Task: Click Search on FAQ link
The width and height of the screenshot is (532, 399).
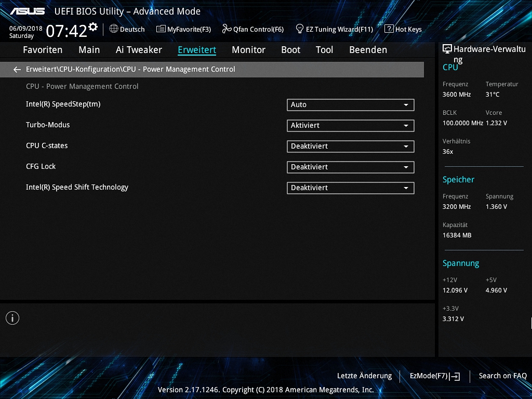Action: pyautogui.click(x=502, y=376)
